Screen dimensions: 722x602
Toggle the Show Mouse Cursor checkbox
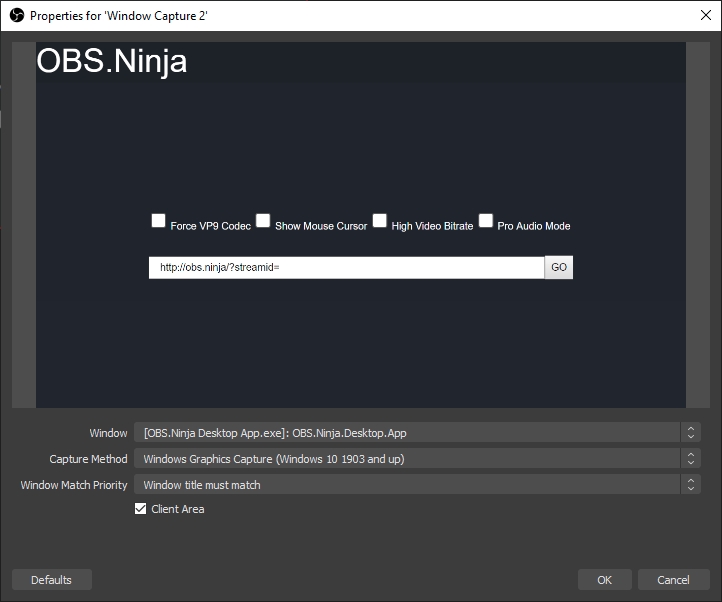[263, 221]
